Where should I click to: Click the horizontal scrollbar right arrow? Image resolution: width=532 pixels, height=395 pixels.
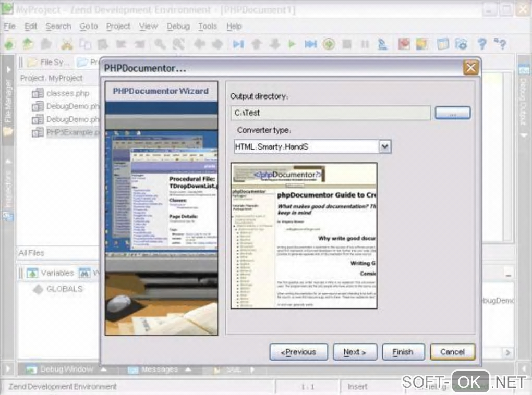508,353
